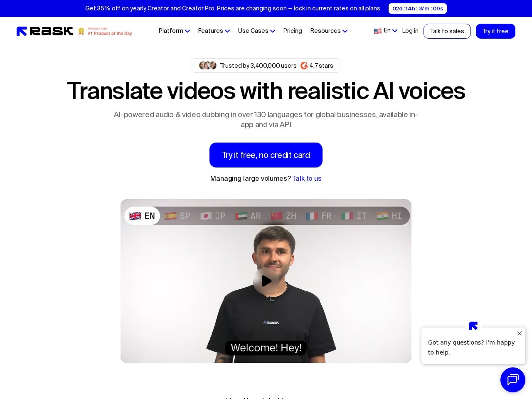
Task: Click the main headline Translate videos
Action: point(266,91)
